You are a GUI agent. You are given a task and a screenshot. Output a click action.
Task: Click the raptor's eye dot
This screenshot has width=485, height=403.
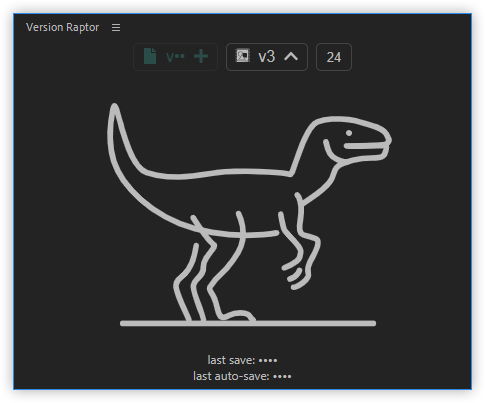click(x=349, y=133)
